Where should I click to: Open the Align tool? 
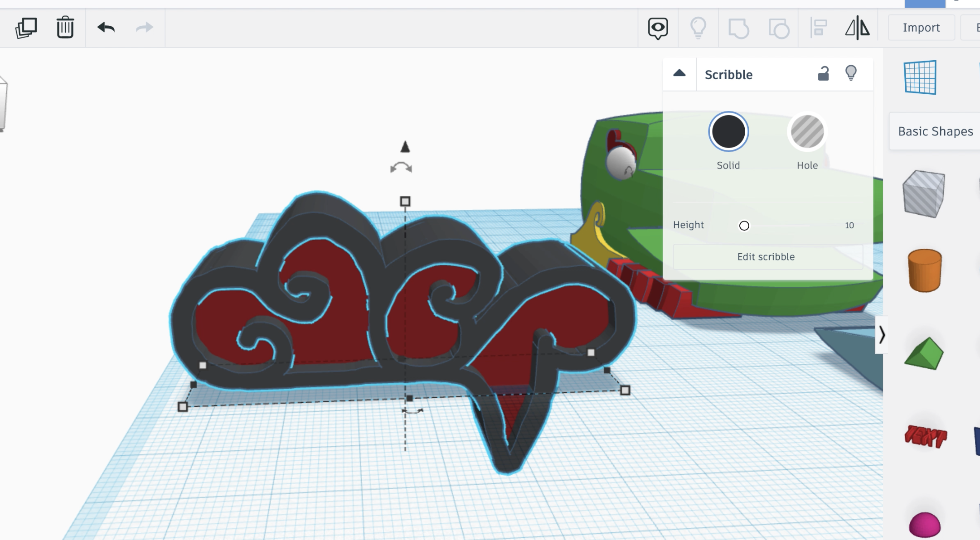pos(819,28)
